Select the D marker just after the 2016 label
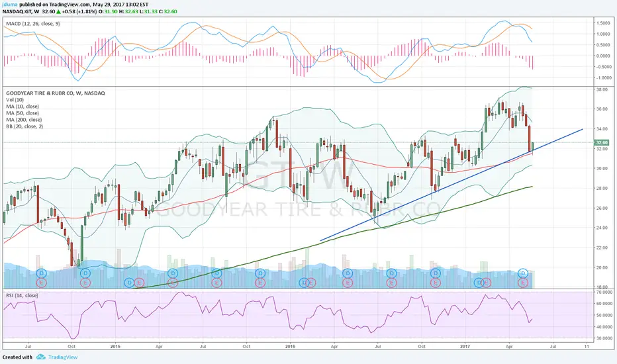The width and height of the screenshot is (617, 364). [303, 282]
